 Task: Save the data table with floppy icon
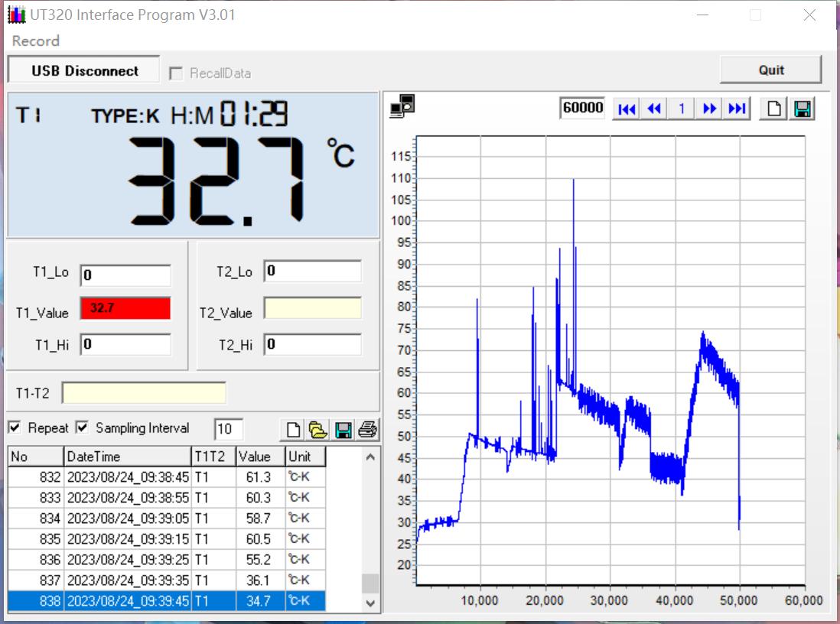[x=343, y=430]
